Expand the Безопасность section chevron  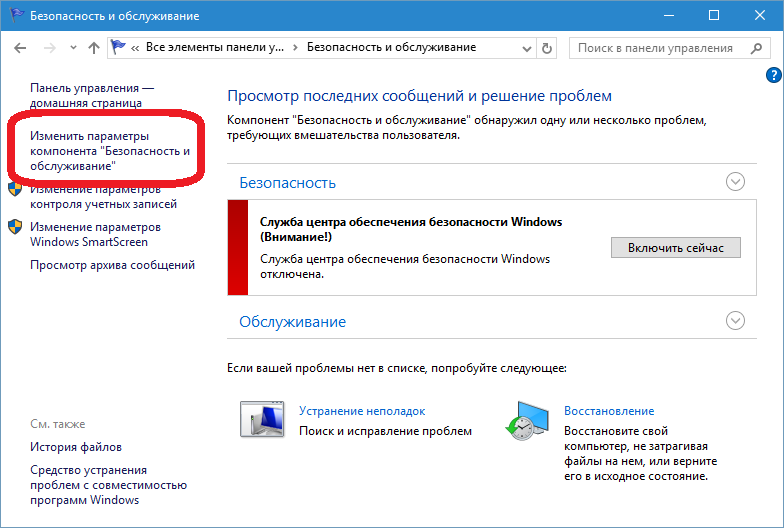pos(735,182)
